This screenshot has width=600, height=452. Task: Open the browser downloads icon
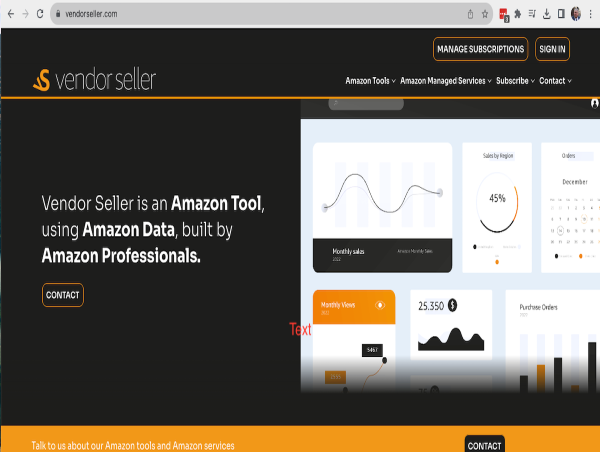[x=547, y=14]
